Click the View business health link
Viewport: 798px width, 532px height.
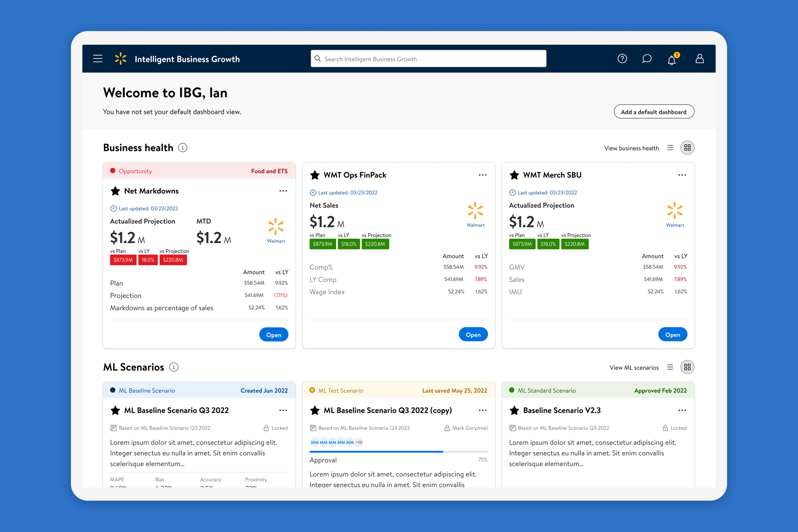coord(631,148)
